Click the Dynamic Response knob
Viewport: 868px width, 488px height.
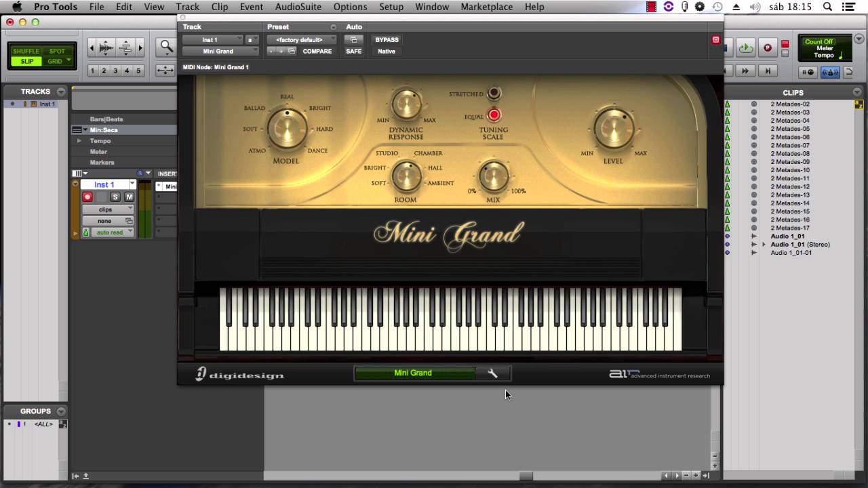(x=406, y=104)
